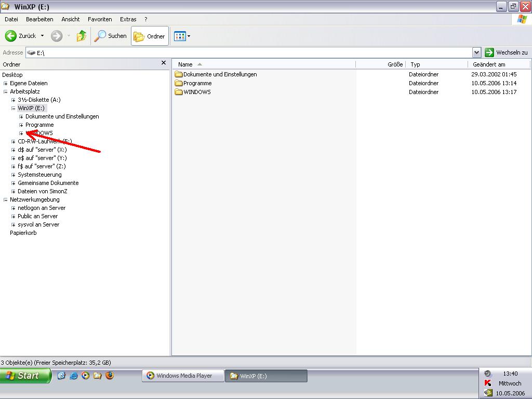Image resolution: width=532 pixels, height=399 pixels.
Task: Select f$ auf "server" (Z:) tree item
Action: point(42,166)
